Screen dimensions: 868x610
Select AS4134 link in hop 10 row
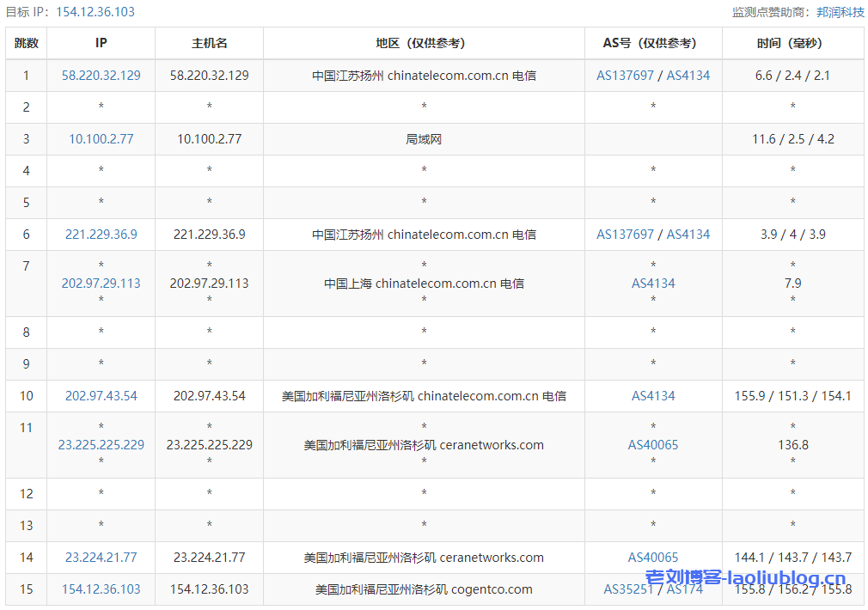pos(653,396)
